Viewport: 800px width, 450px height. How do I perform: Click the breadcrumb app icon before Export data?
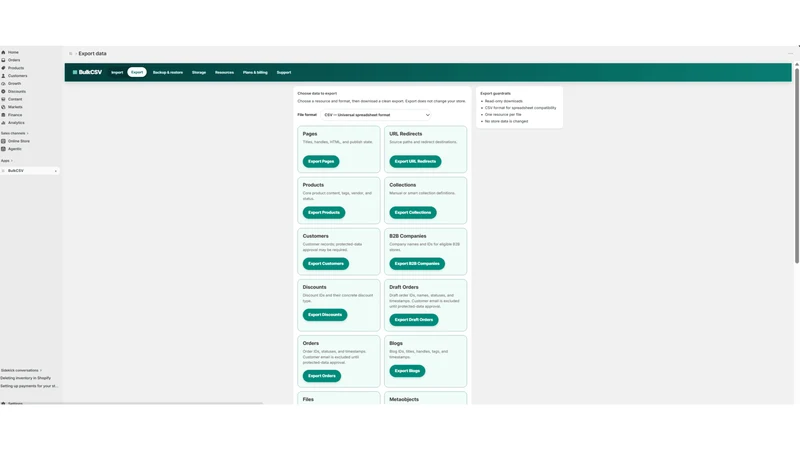70,54
